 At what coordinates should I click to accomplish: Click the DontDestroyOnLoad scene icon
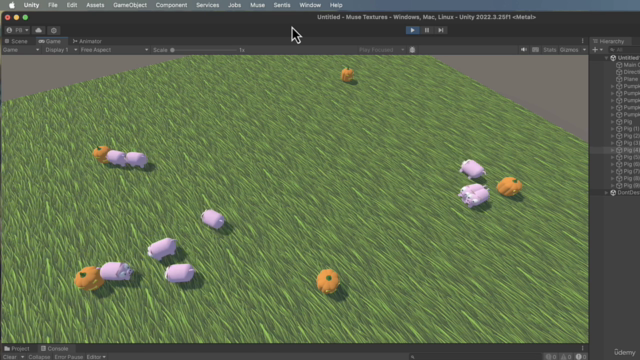[613, 193]
